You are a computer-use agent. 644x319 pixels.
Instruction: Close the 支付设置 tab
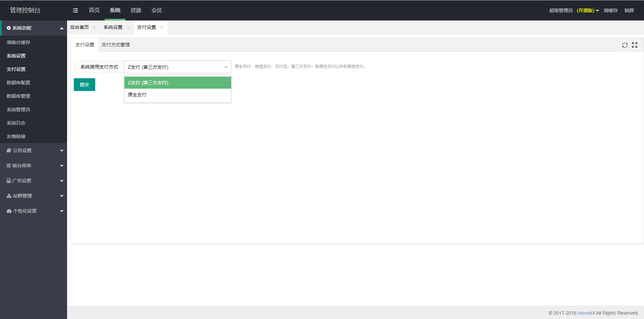(162, 28)
